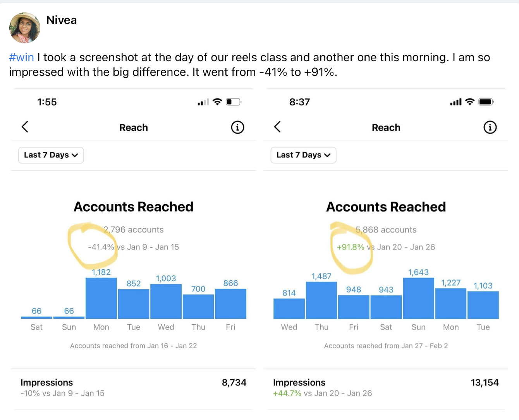Click cellular signal icon in 8:37 status bar
Image resolution: width=519 pixels, height=420 pixels.
click(x=455, y=102)
